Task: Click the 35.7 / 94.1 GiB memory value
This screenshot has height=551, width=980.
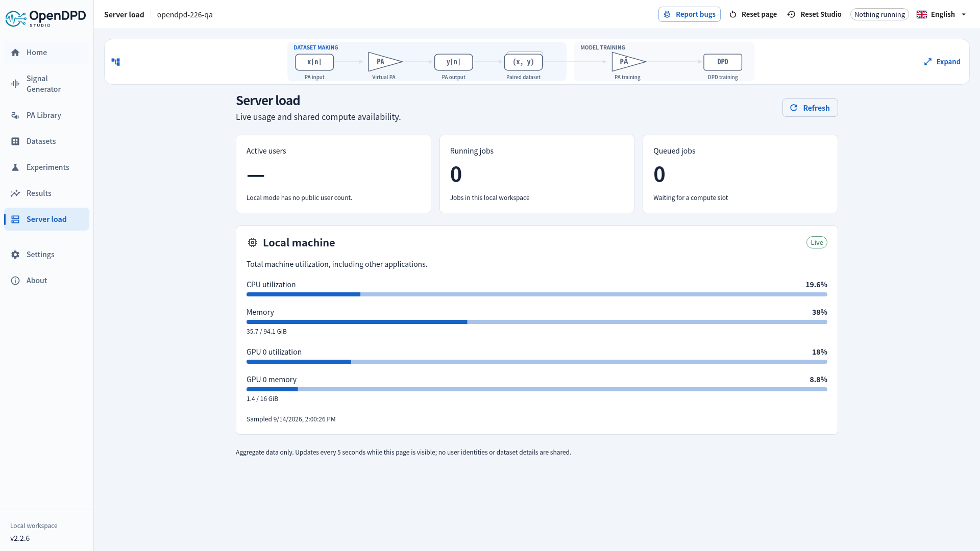Action: click(x=266, y=331)
